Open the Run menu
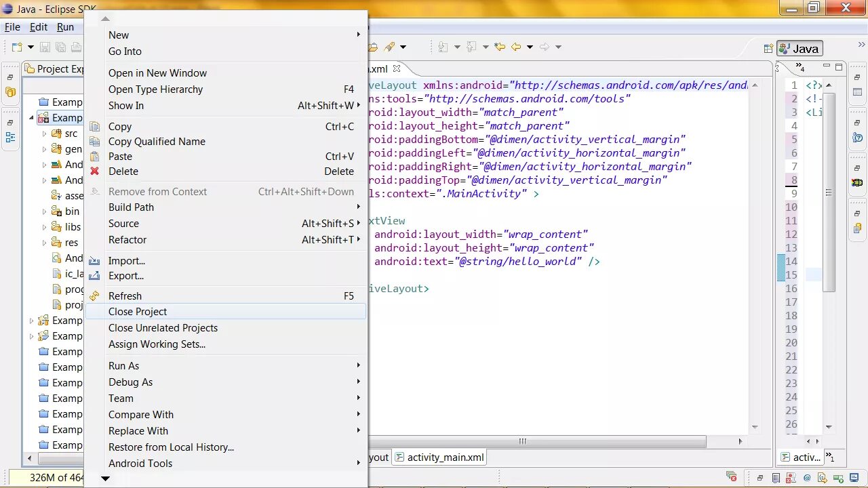 coord(65,27)
